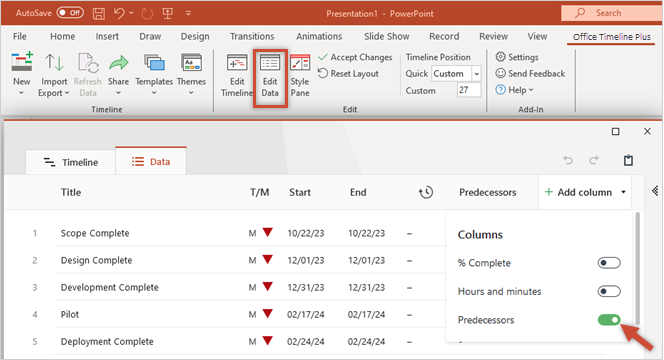Image resolution: width=664 pixels, height=360 pixels.
Task: Click the Search box in title bar
Action: tap(611, 13)
